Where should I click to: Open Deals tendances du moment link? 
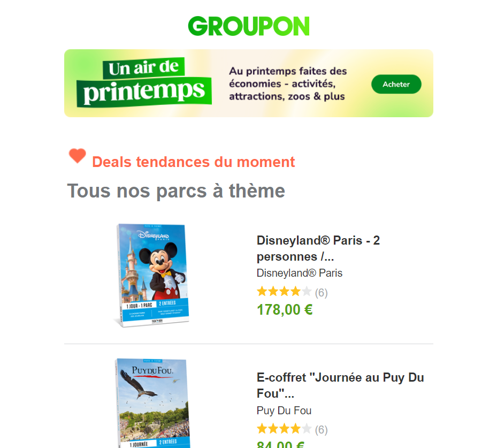193,162
